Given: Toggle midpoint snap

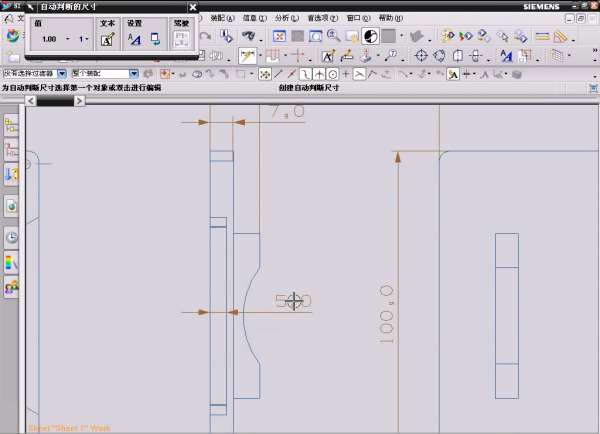Looking at the screenshot, I should 292,74.
